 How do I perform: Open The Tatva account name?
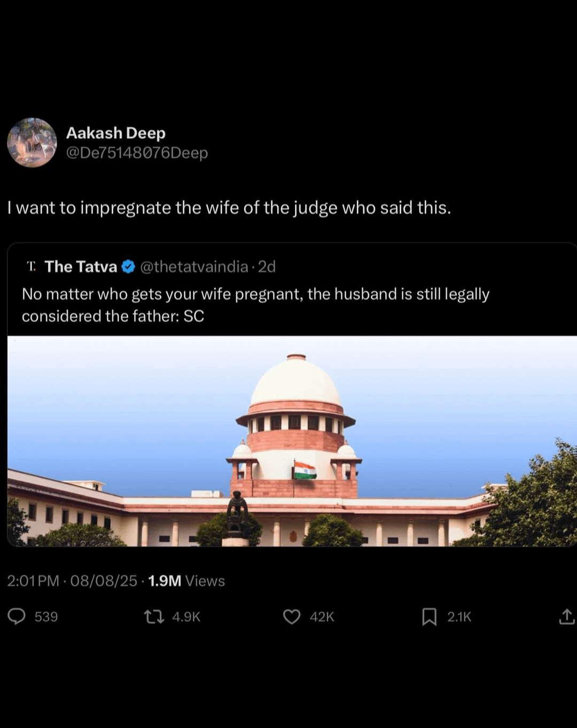coord(81,267)
